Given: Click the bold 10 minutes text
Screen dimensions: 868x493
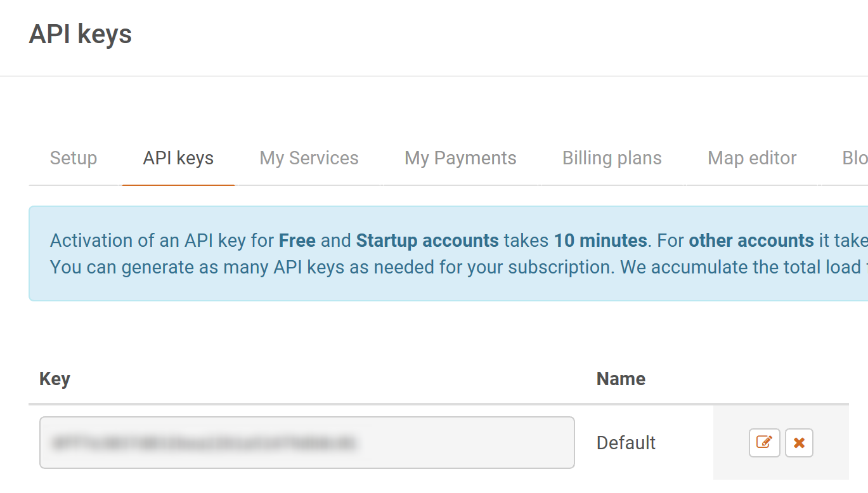Looking at the screenshot, I should pyautogui.click(x=600, y=241).
